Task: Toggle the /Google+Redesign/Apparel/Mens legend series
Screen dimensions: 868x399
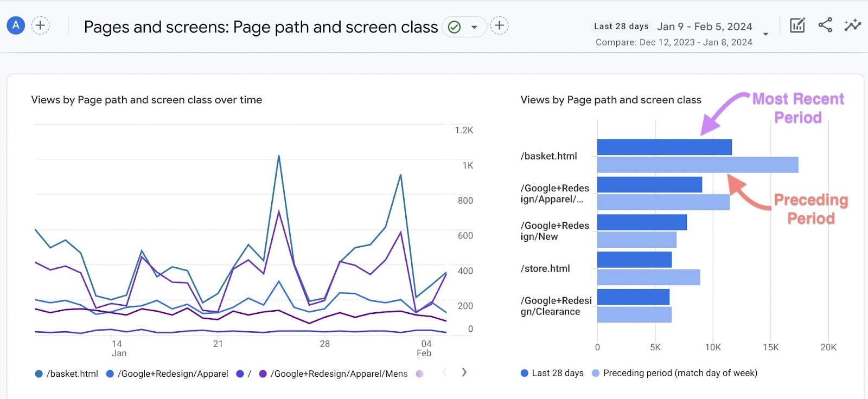Action: click(x=333, y=374)
